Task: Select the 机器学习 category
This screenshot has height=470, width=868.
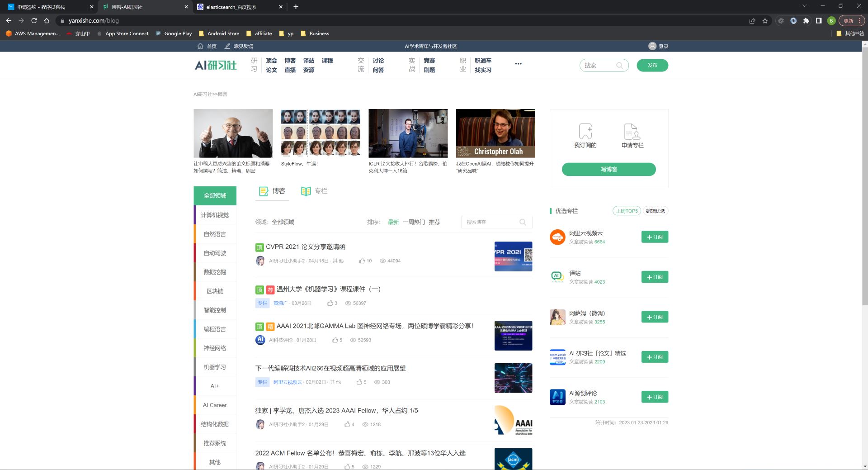Action: click(x=215, y=367)
